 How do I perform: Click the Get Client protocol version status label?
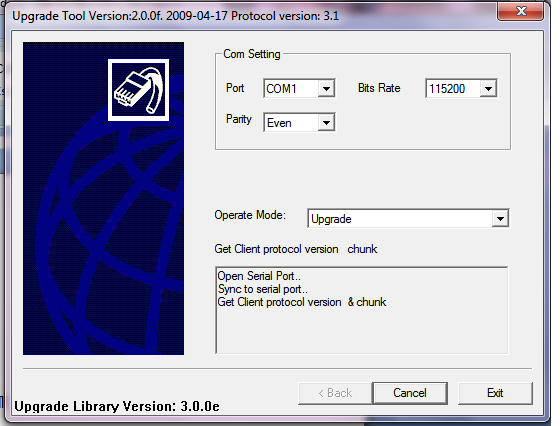(296, 249)
